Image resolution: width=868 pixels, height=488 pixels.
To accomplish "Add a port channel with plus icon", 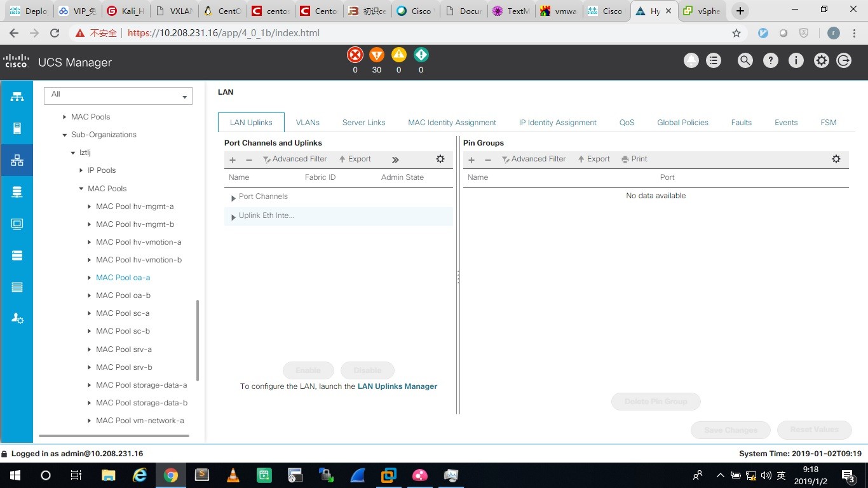I will click(233, 159).
